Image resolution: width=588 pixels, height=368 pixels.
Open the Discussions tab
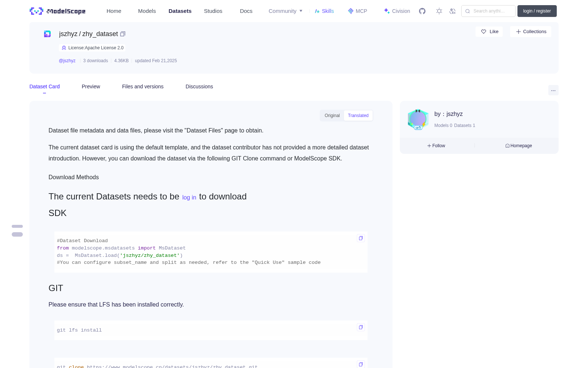click(x=199, y=86)
